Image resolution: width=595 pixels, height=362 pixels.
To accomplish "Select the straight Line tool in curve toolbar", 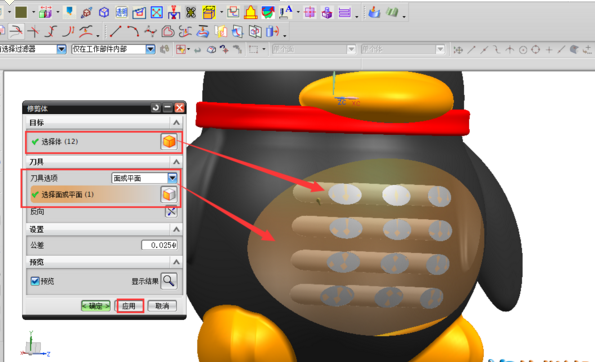I will 115,31.
